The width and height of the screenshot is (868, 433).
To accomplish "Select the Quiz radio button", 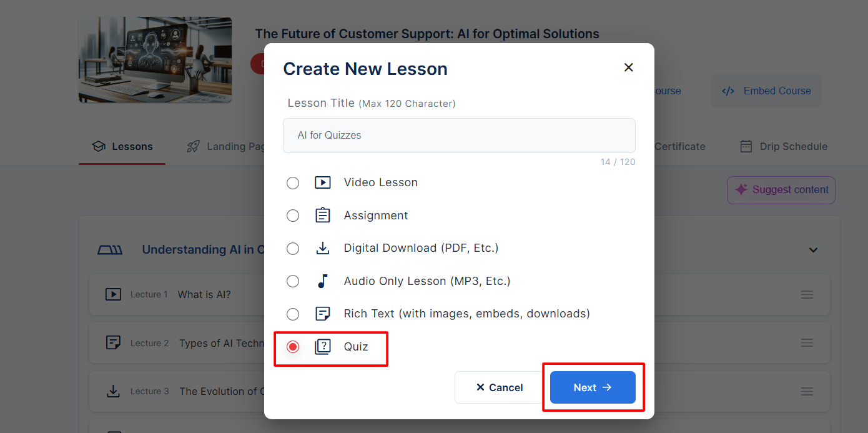I will (x=293, y=347).
